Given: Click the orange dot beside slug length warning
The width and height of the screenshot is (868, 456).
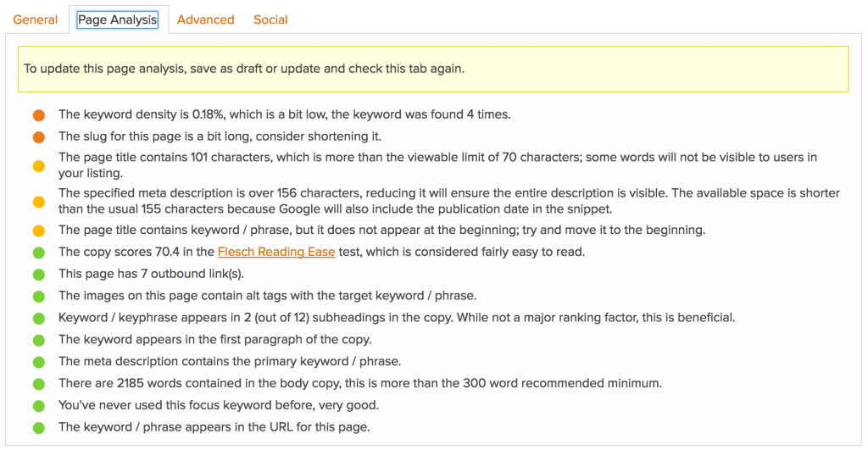Looking at the screenshot, I should tap(39, 136).
